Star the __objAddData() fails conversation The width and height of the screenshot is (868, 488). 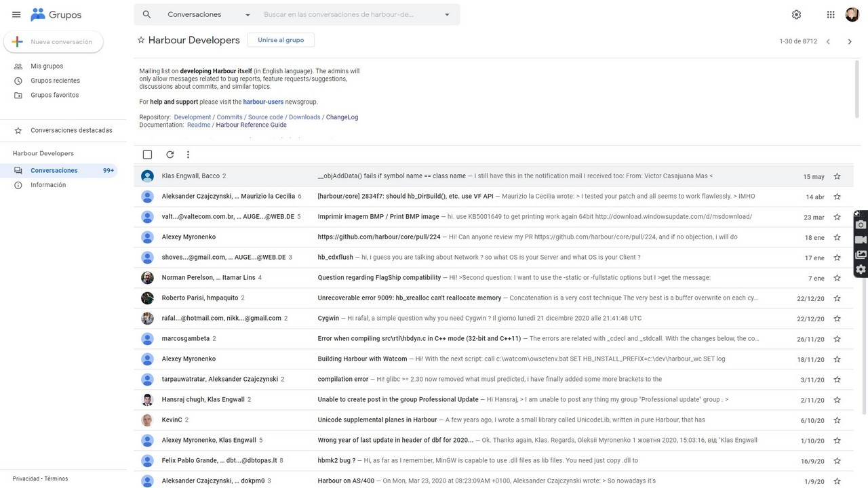pos(837,176)
